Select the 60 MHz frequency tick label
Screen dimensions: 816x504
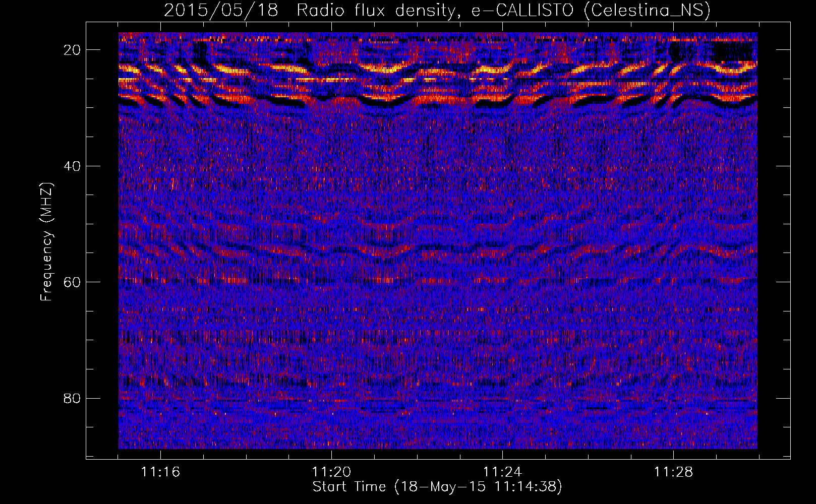73,282
